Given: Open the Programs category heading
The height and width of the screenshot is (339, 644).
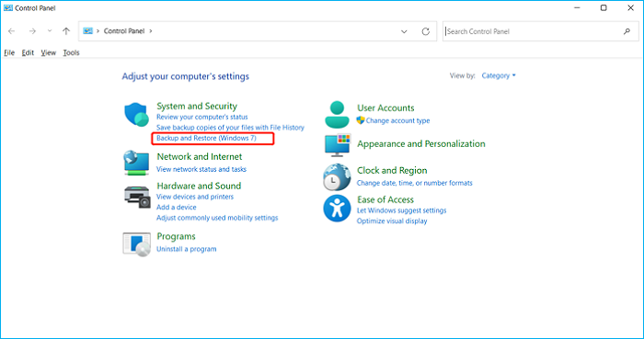Looking at the screenshot, I should click(176, 236).
